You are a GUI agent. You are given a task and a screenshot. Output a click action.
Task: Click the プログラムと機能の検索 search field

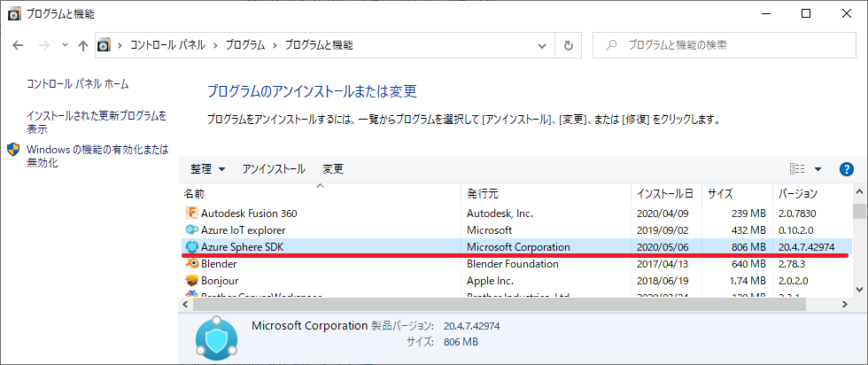coord(725,45)
